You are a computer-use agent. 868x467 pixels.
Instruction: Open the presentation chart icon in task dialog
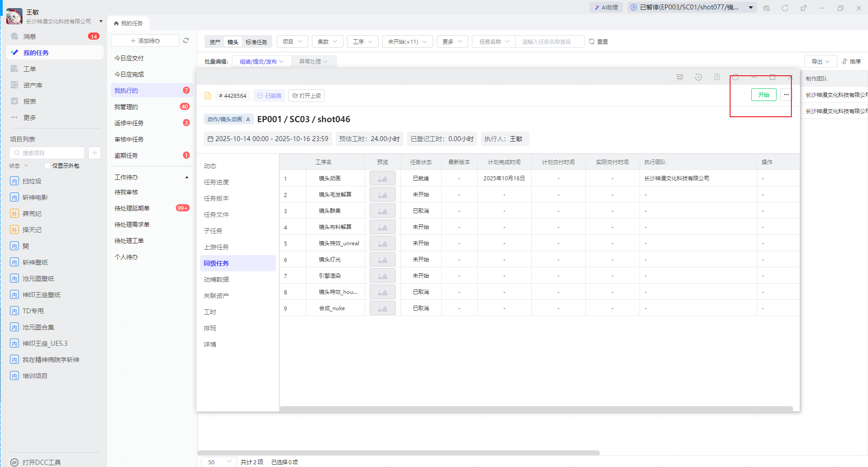(x=680, y=77)
